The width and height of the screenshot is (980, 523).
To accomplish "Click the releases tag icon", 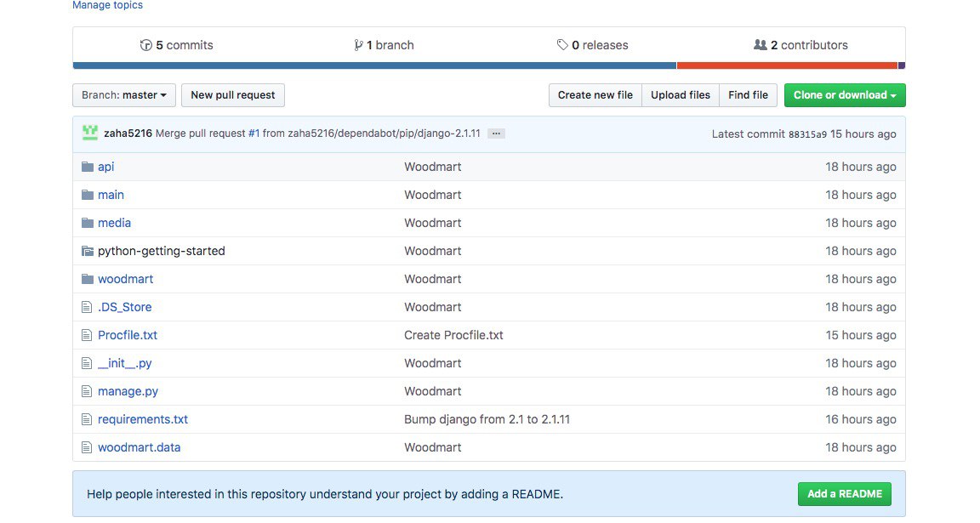I will [562, 45].
